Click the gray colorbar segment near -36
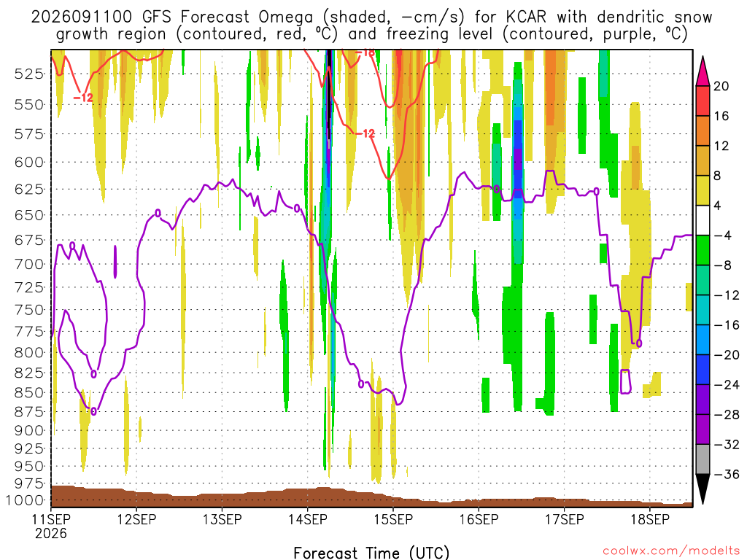747x560 pixels. pyautogui.click(x=703, y=459)
